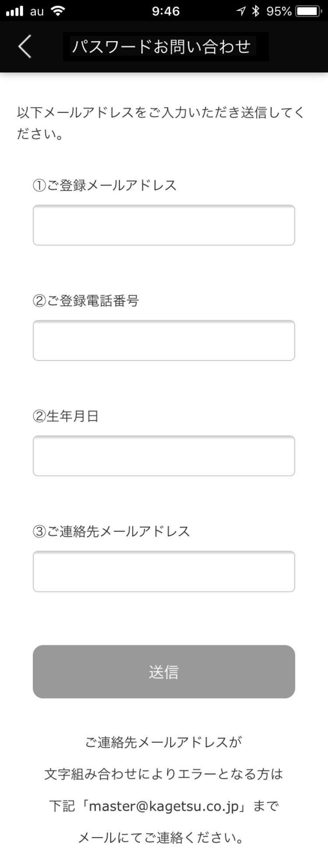Tap the master@kagetsu.co.jp email address

pyautogui.click(x=166, y=806)
